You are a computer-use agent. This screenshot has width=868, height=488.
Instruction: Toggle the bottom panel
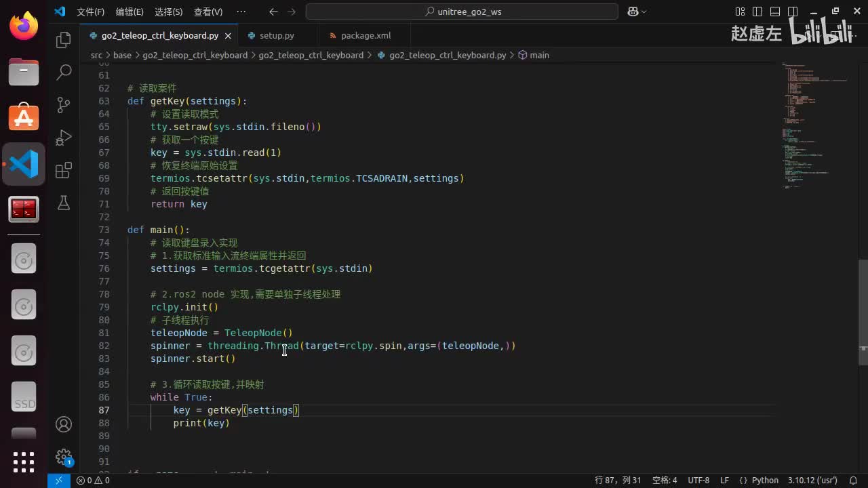(775, 12)
